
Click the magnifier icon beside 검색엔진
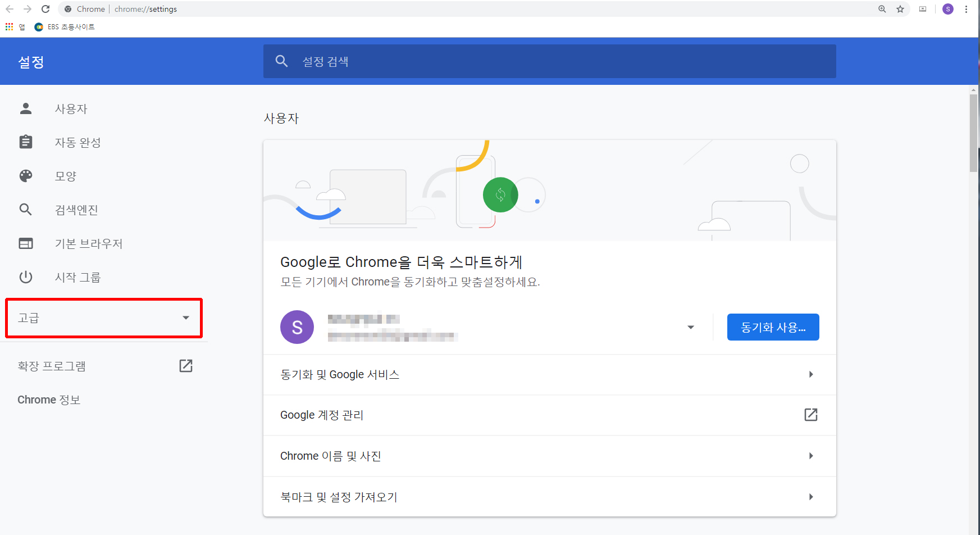point(26,210)
